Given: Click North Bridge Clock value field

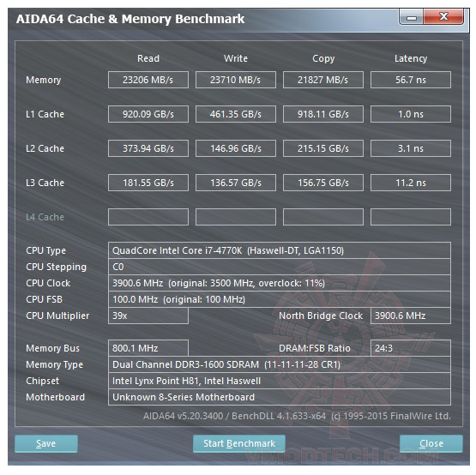Looking at the screenshot, I should [411, 316].
